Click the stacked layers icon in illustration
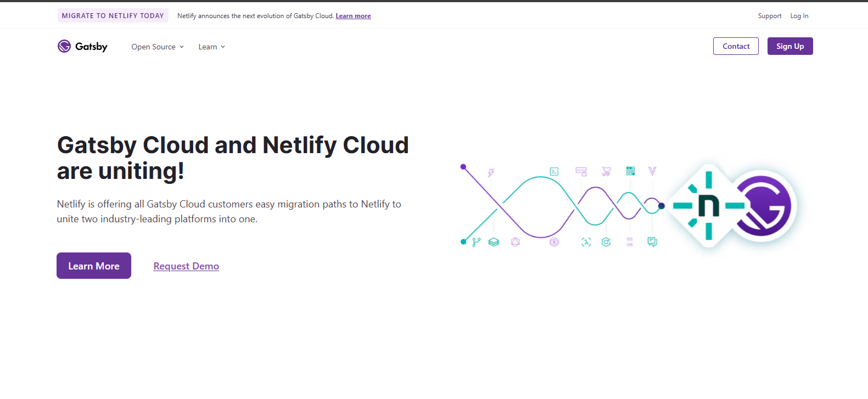Screen dimensions: 868x399 click(x=494, y=242)
